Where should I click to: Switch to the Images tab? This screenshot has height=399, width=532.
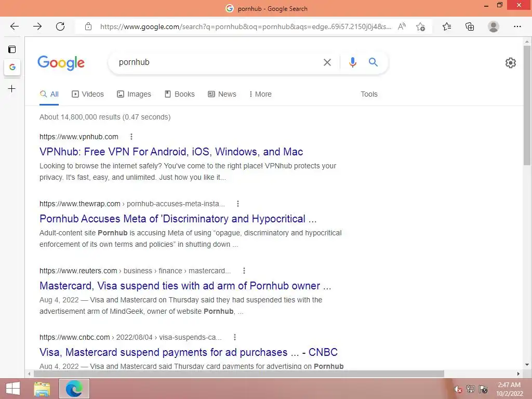tap(134, 95)
